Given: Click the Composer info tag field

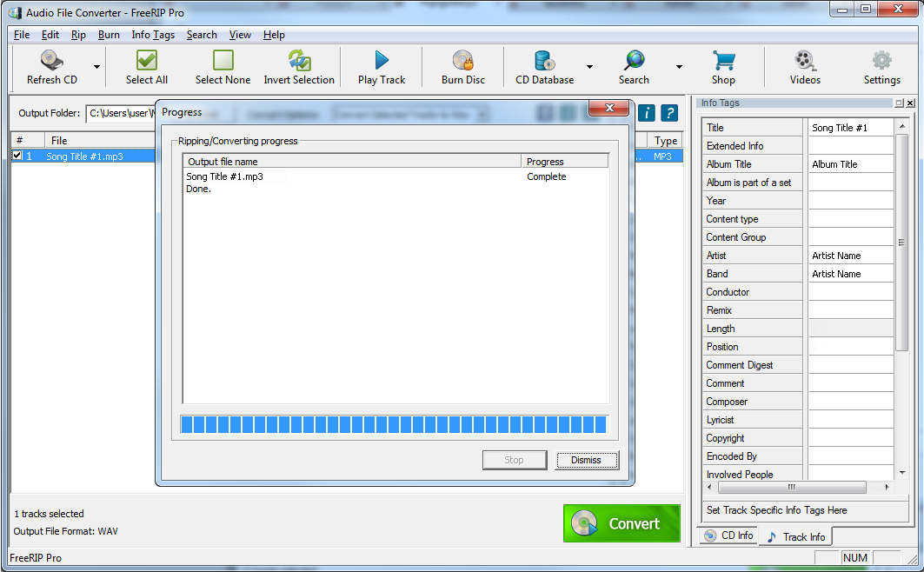Looking at the screenshot, I should 850,402.
